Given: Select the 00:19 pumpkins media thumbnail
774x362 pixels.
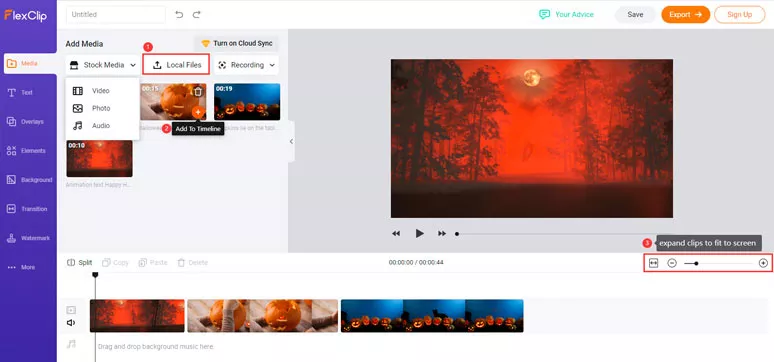Looking at the screenshot, I should tap(247, 102).
